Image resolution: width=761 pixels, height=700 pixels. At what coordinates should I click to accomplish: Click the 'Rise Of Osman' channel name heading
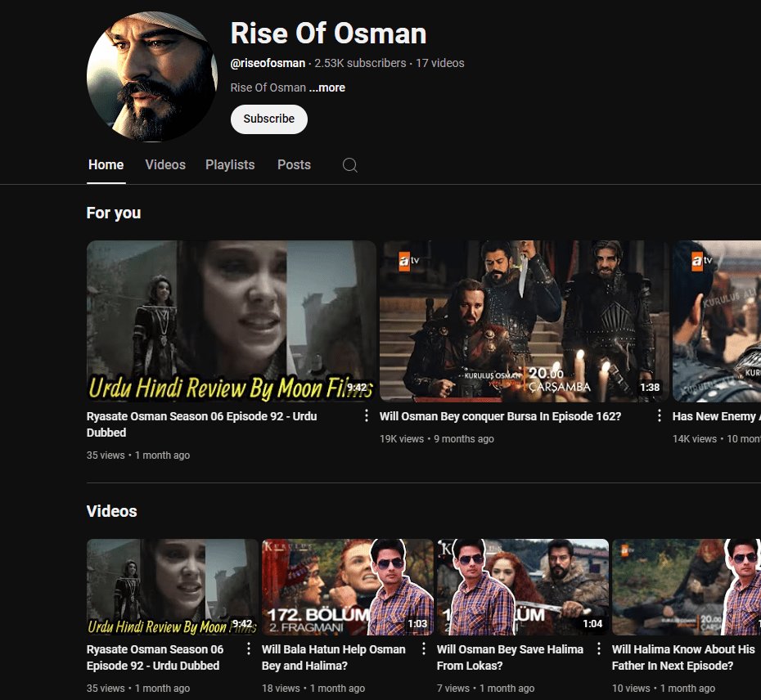click(329, 34)
